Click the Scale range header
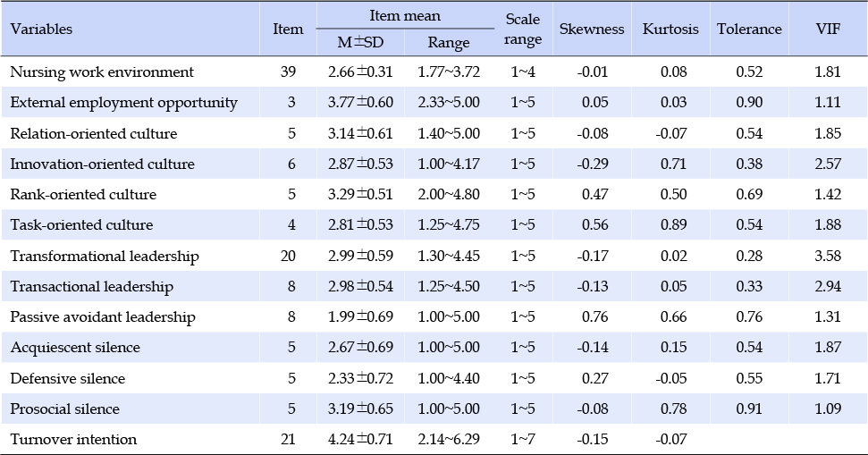This screenshot has height=455, width=868. pyautogui.click(x=523, y=29)
